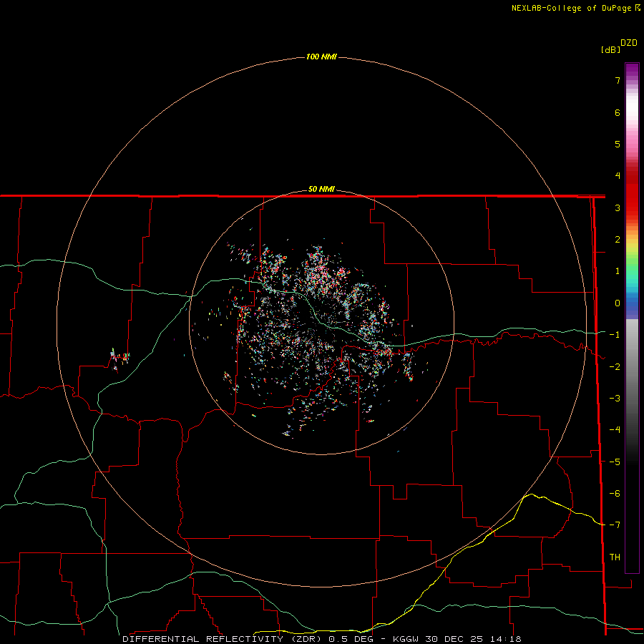This screenshot has width=644, height=644.
Task: Click the -1 value on color scale
Action: click(x=615, y=335)
